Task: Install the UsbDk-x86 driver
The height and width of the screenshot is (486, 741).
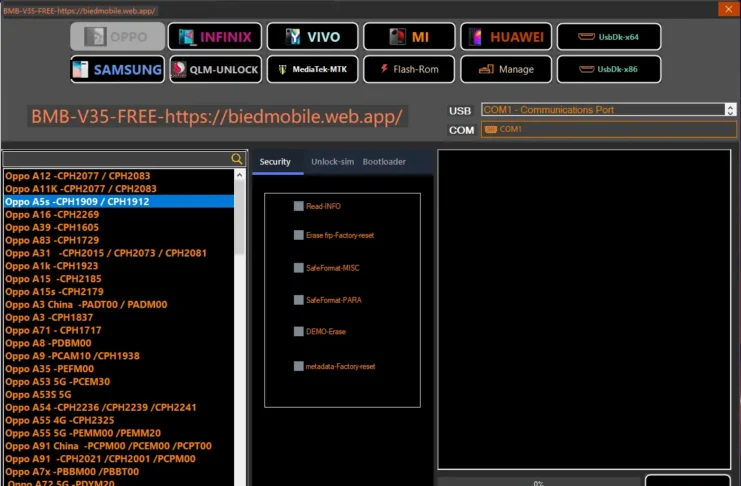Action: pos(609,69)
